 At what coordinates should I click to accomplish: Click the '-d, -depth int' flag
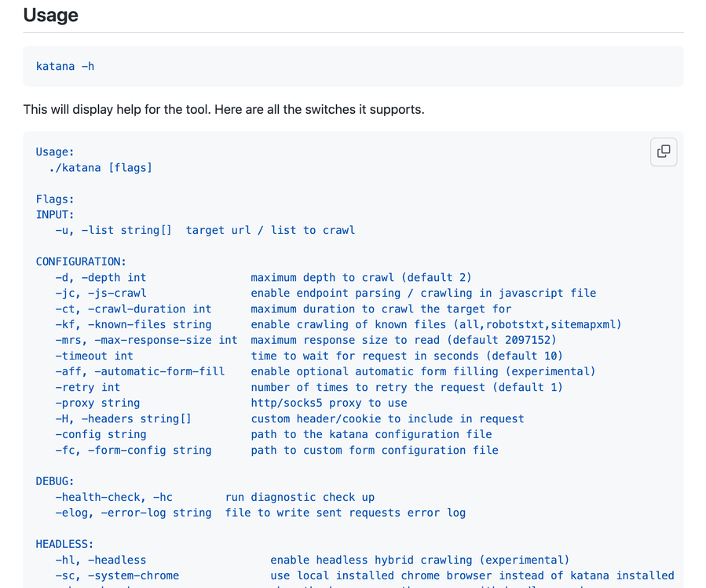101,277
